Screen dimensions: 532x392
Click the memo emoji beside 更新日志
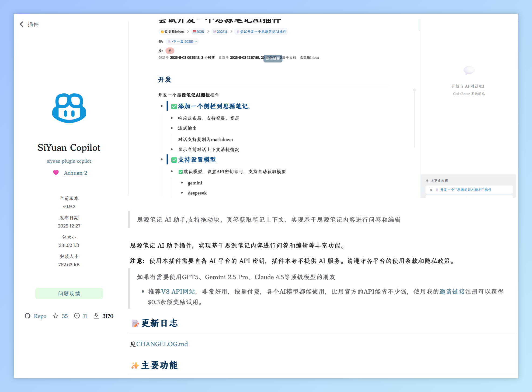pyautogui.click(x=135, y=323)
